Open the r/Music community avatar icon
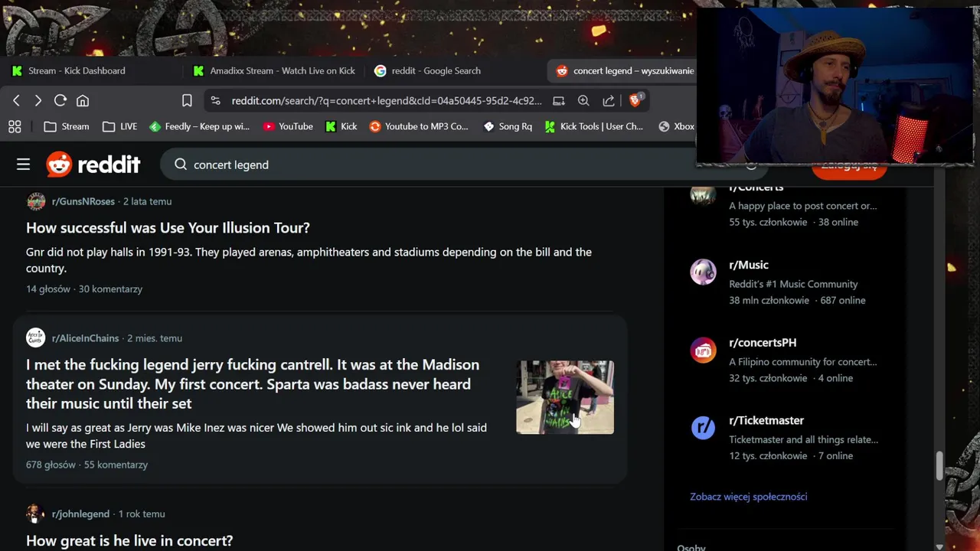This screenshot has width=980, height=551. coord(703,272)
